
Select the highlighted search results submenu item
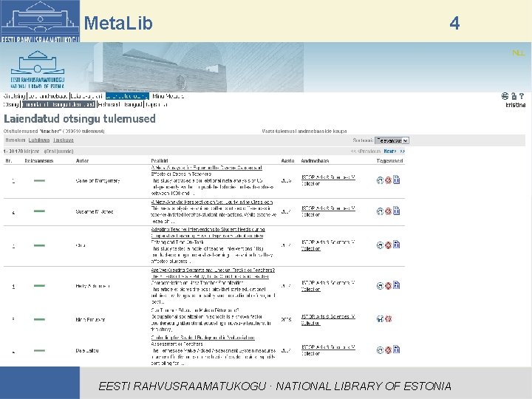pyautogui.click(x=58, y=104)
